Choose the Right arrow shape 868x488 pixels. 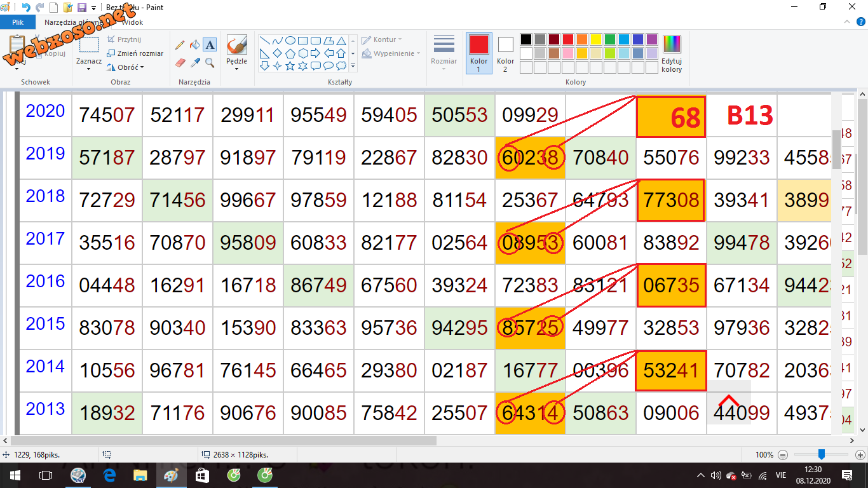(x=315, y=53)
